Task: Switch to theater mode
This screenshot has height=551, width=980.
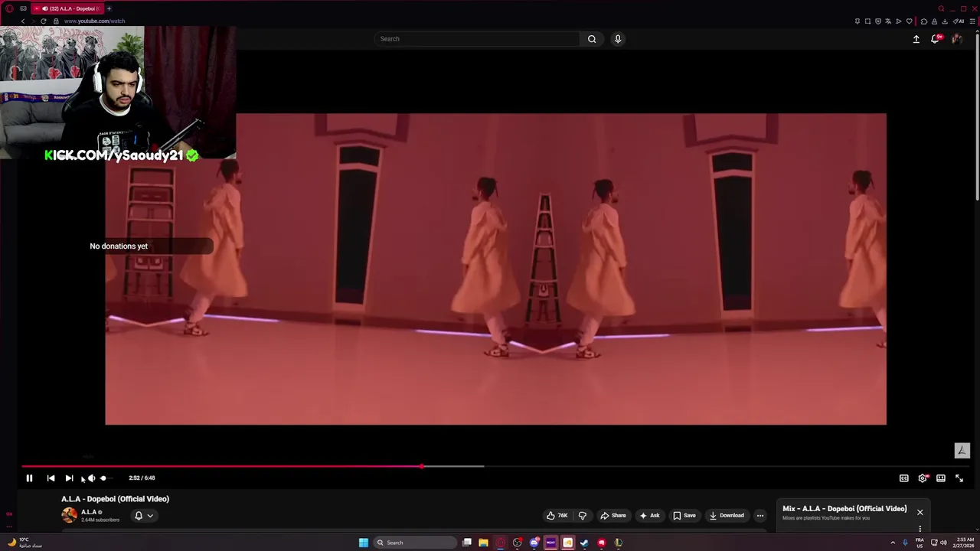Action: coord(941,478)
